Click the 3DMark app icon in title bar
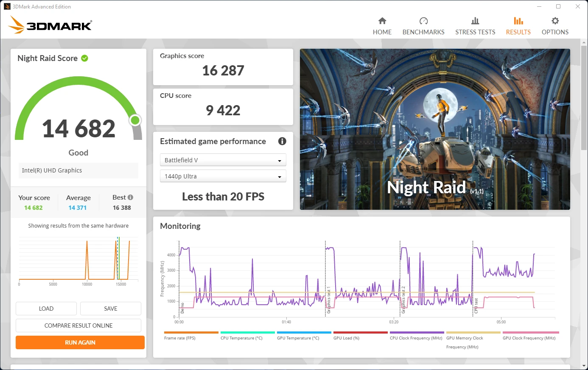The height and width of the screenshot is (370, 588). click(x=7, y=6)
